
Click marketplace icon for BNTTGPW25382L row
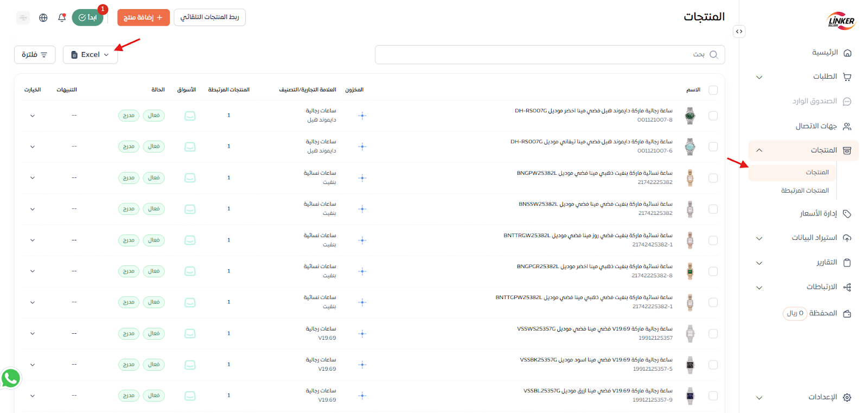click(x=190, y=302)
